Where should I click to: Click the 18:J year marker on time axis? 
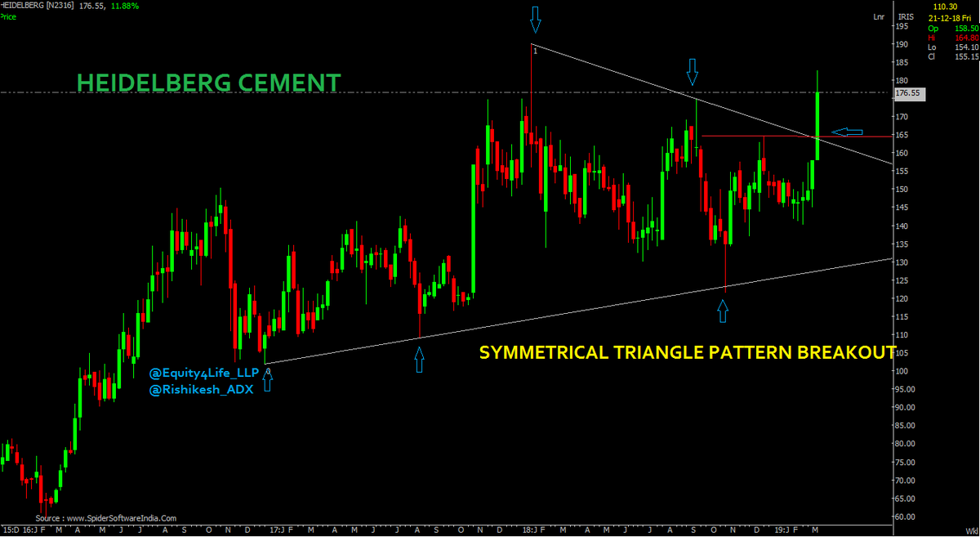tap(531, 530)
